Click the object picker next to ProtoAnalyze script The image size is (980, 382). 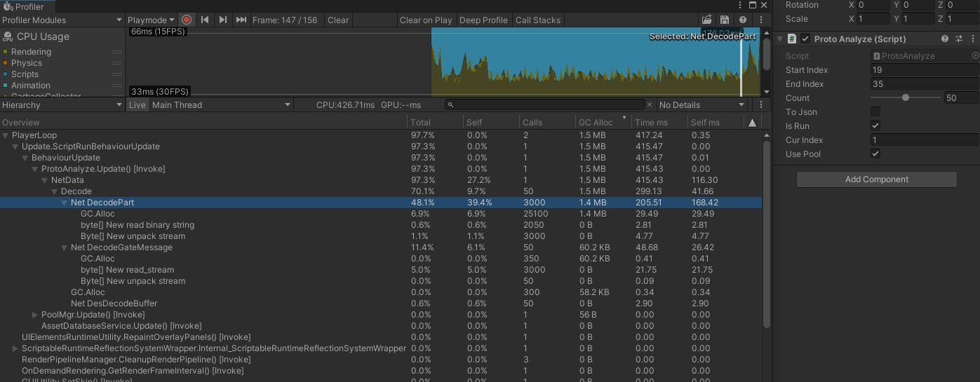click(x=975, y=55)
